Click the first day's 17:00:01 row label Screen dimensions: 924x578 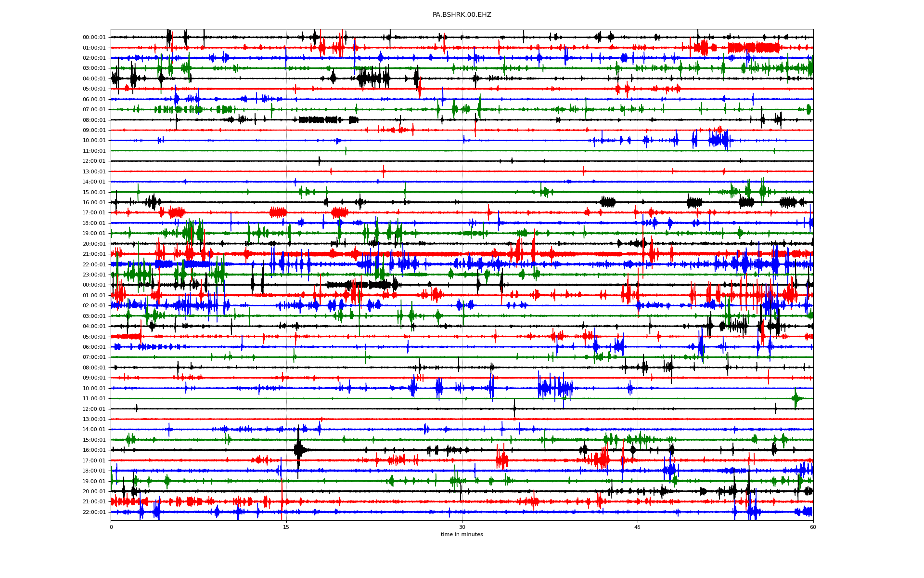[x=94, y=212]
